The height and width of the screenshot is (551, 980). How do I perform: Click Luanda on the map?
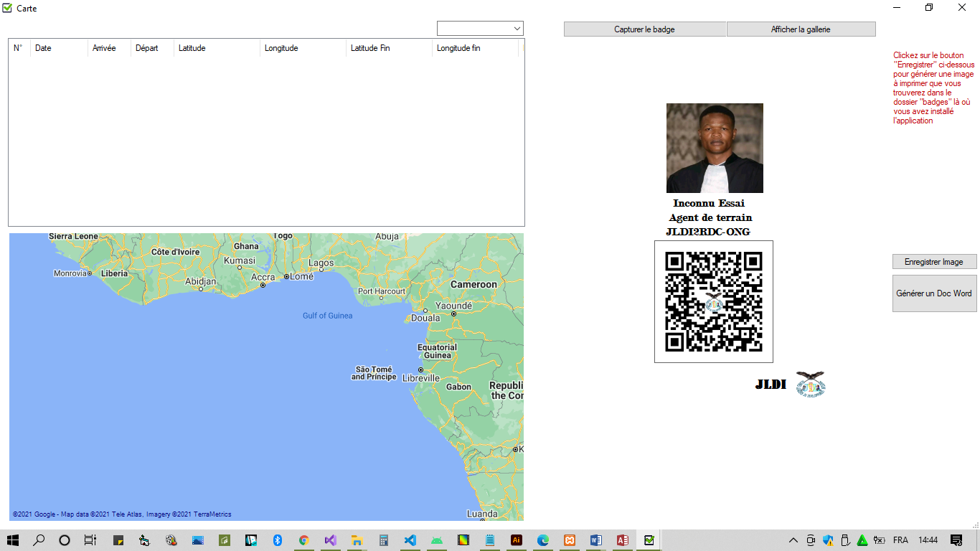click(482, 514)
